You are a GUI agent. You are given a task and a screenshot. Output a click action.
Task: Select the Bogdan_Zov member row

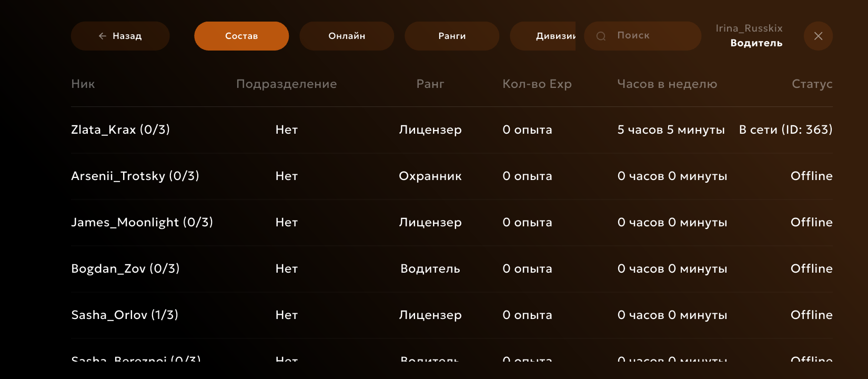(125, 268)
